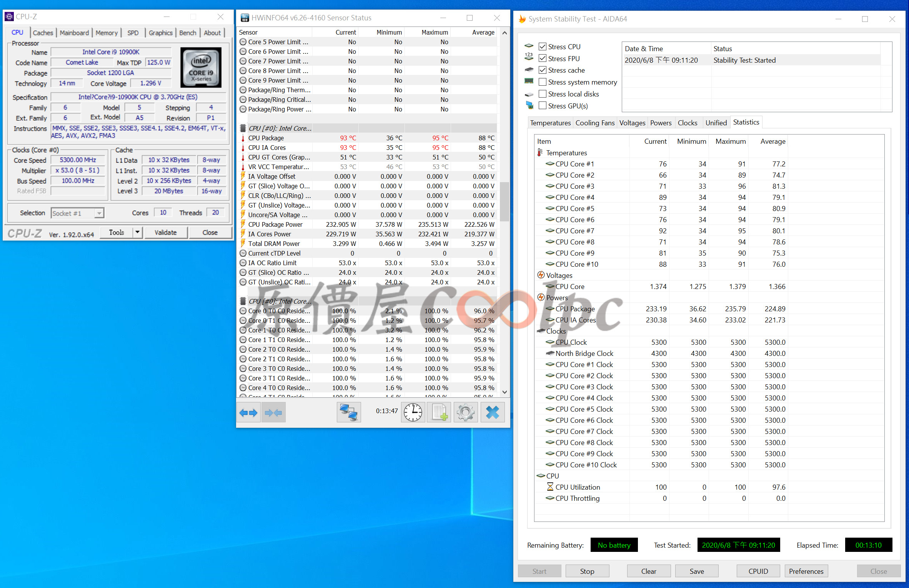Click HWiNFO clock reset timer icon
The width and height of the screenshot is (909, 588).
(x=413, y=413)
